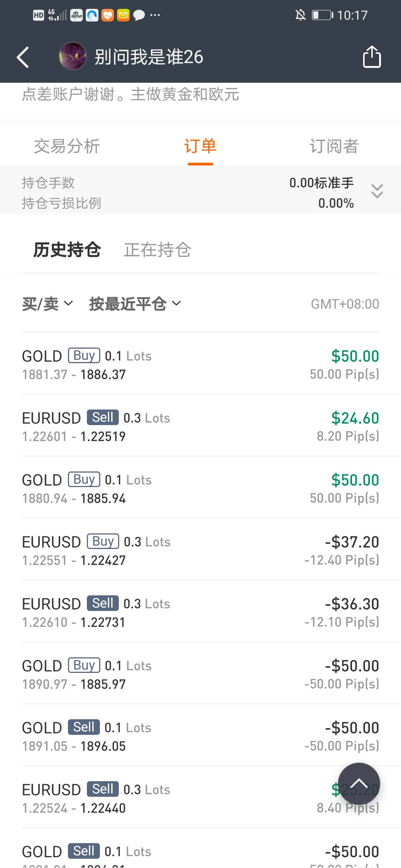The width and height of the screenshot is (401, 868).
Task: Open the 买/卖 filter dropdown
Action: 47,304
